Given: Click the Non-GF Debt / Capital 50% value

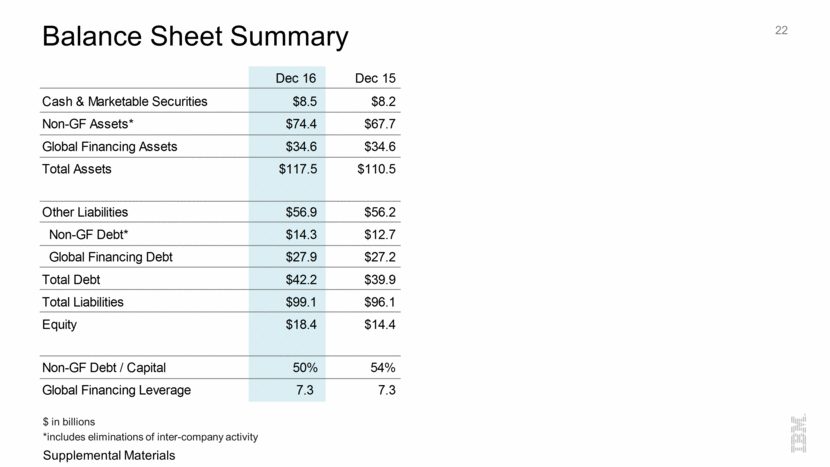Looking at the screenshot, I should coord(304,367).
